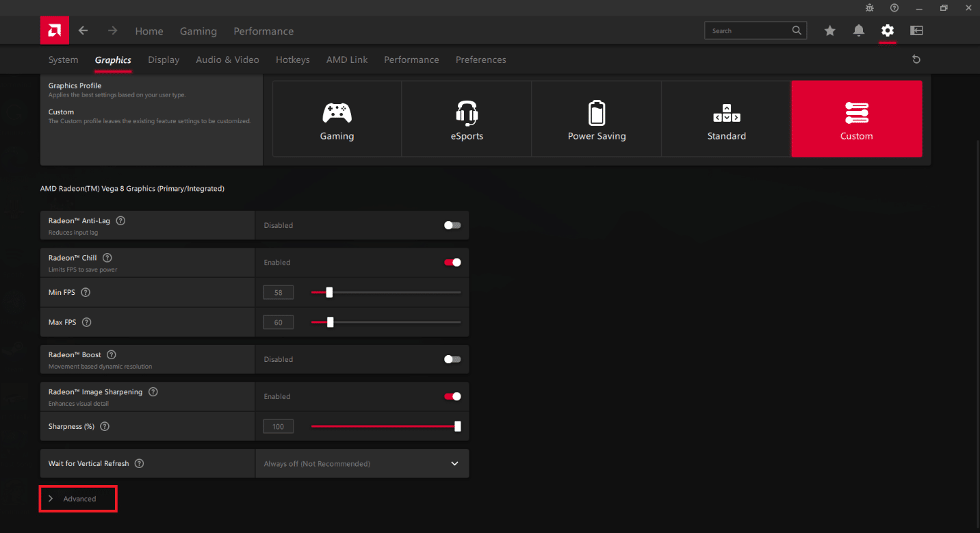Show help for Radeon Image Sharpening
Screen dimensions: 980x533
pyautogui.click(x=153, y=392)
